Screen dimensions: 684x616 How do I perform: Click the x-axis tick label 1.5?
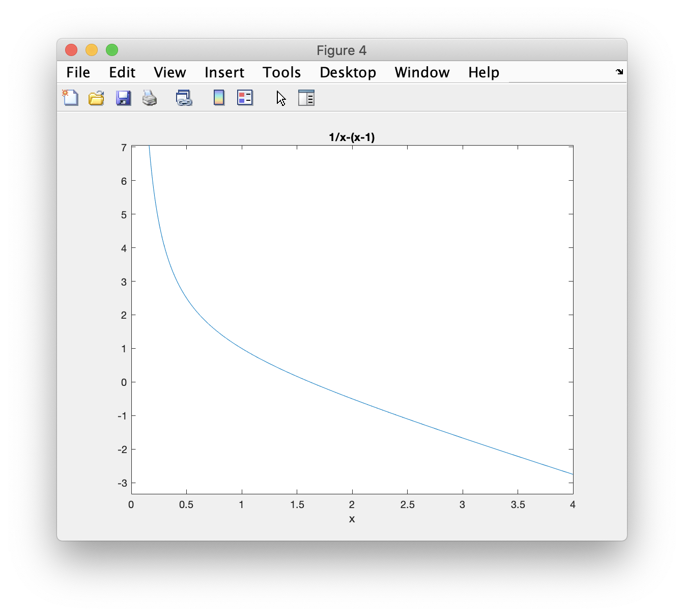click(x=297, y=505)
